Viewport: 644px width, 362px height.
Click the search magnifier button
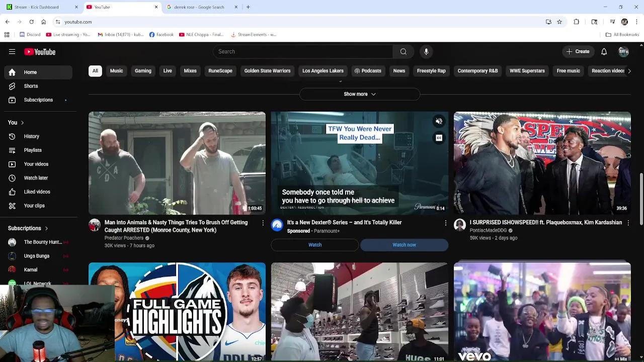(x=403, y=52)
